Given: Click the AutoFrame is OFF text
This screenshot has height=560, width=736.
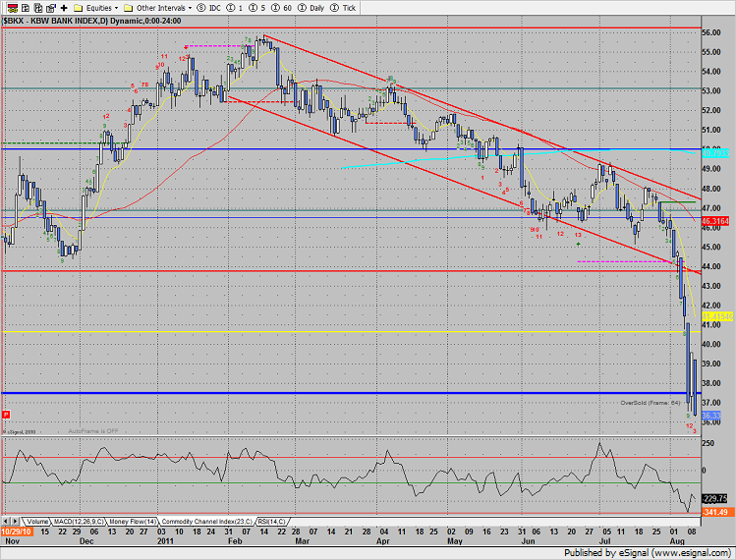Looking at the screenshot, I should pyautogui.click(x=93, y=431).
